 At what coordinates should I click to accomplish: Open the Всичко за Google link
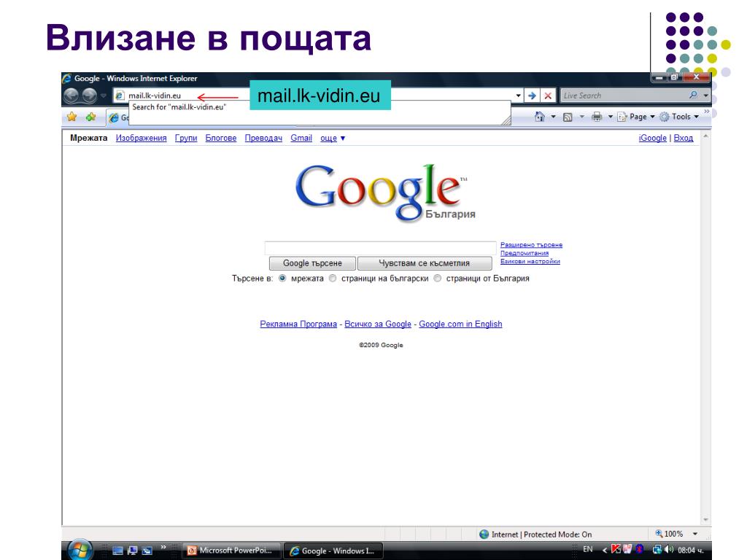click(x=378, y=324)
